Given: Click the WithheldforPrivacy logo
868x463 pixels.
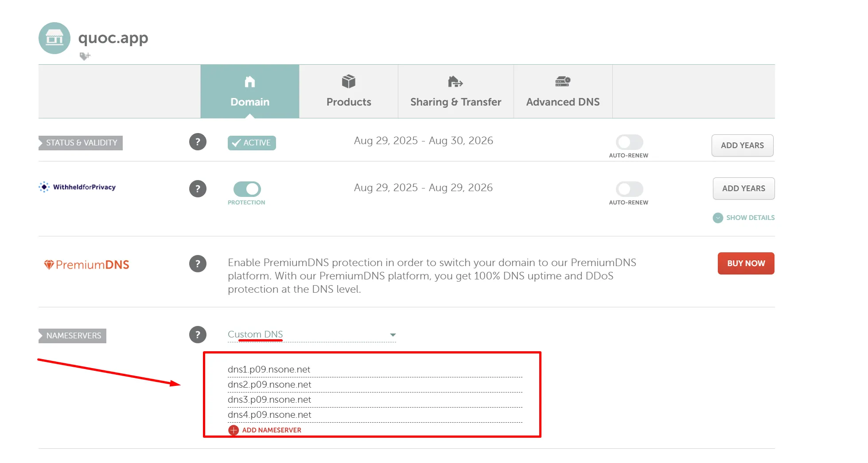Looking at the screenshot, I should pyautogui.click(x=78, y=187).
